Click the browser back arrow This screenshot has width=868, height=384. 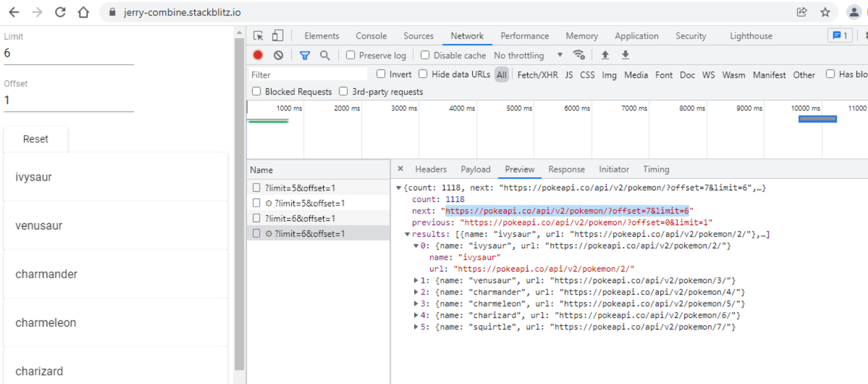click(14, 12)
